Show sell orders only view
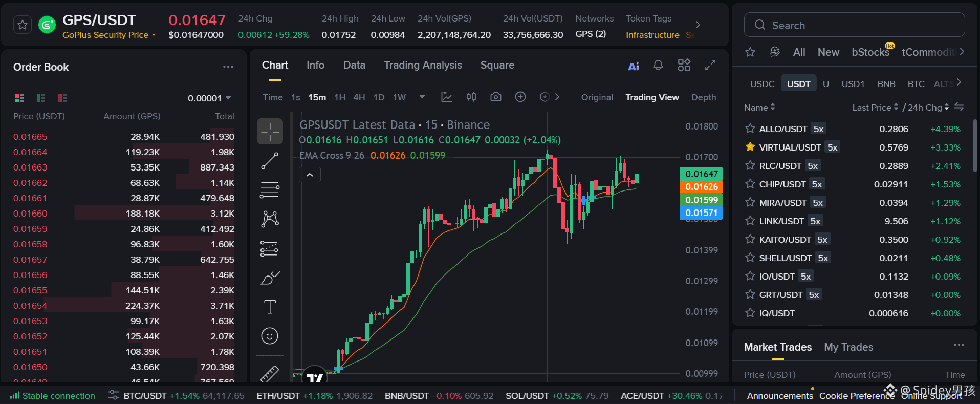980x404 pixels. tap(62, 98)
